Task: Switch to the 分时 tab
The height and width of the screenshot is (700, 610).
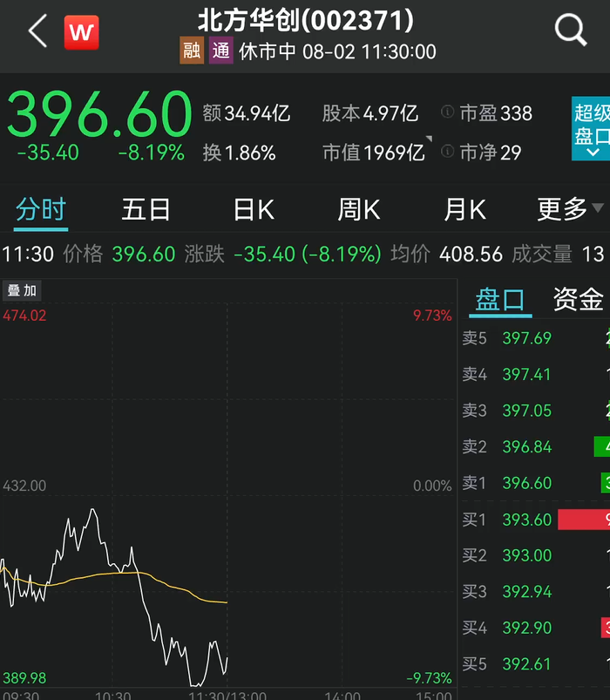Action: pyautogui.click(x=41, y=209)
